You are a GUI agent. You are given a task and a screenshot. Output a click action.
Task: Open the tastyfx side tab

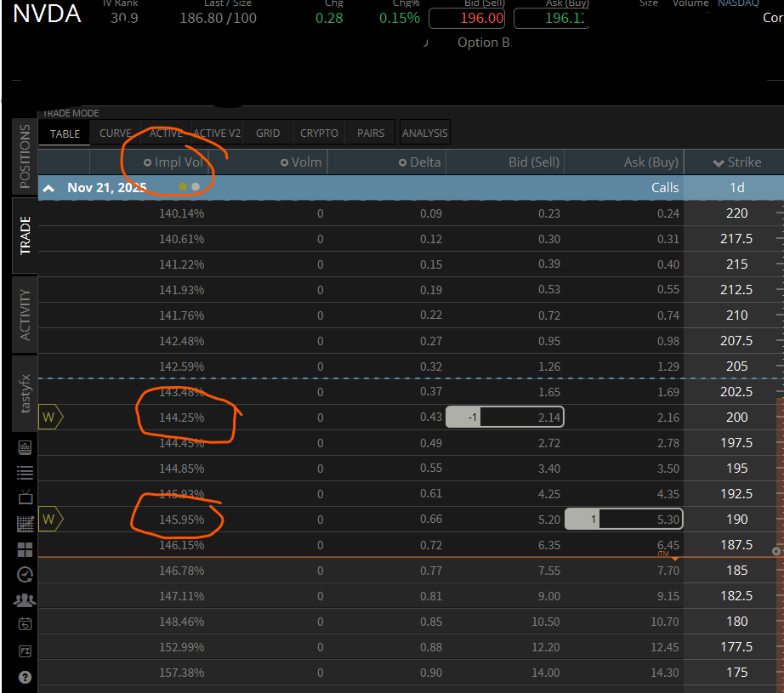click(25, 393)
